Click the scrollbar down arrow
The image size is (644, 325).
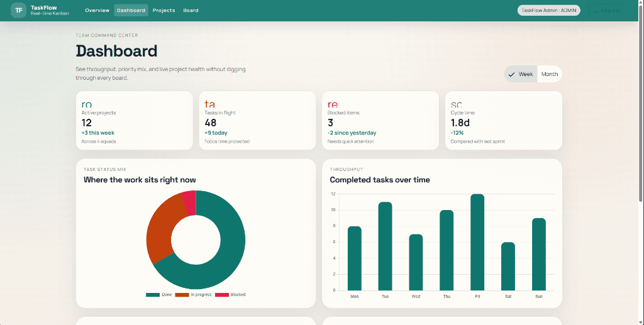[641, 322]
